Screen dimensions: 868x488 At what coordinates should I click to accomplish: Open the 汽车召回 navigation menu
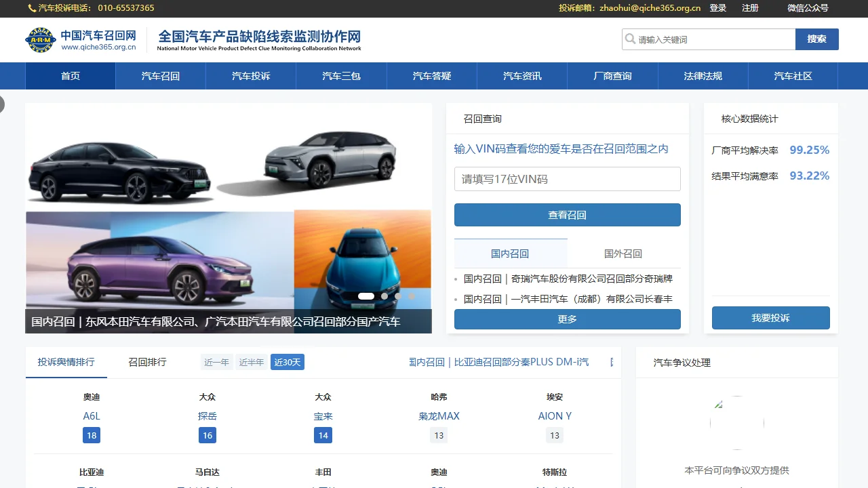coord(160,76)
